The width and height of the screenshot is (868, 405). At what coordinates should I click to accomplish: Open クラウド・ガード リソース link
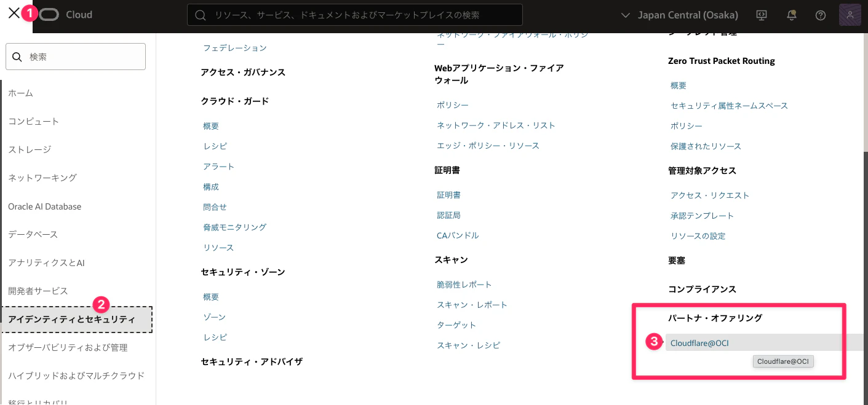point(219,248)
